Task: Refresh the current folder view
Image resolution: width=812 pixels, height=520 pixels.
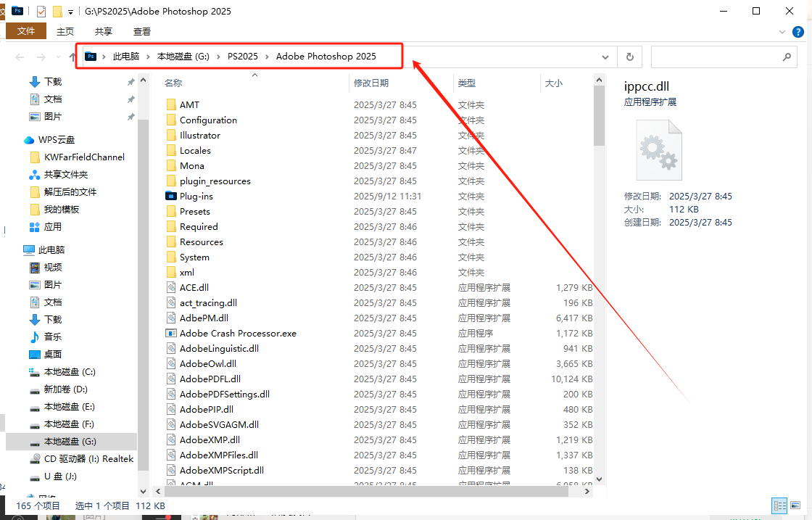Action: tap(630, 57)
